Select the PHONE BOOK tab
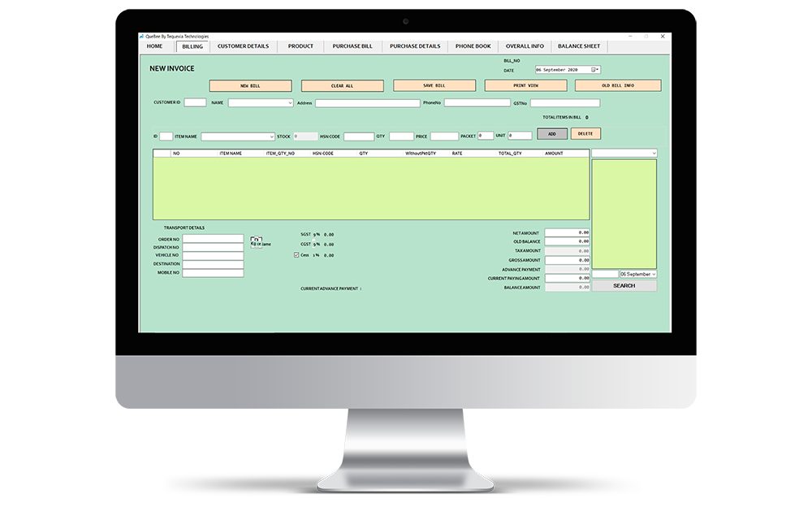The image size is (812, 507). [473, 46]
